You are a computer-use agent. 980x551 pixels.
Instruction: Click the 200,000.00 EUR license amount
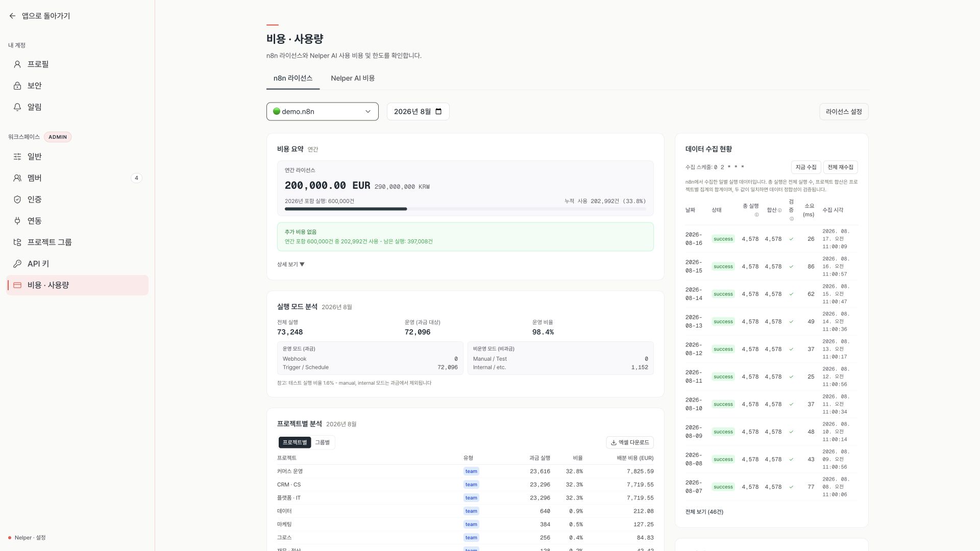328,186
